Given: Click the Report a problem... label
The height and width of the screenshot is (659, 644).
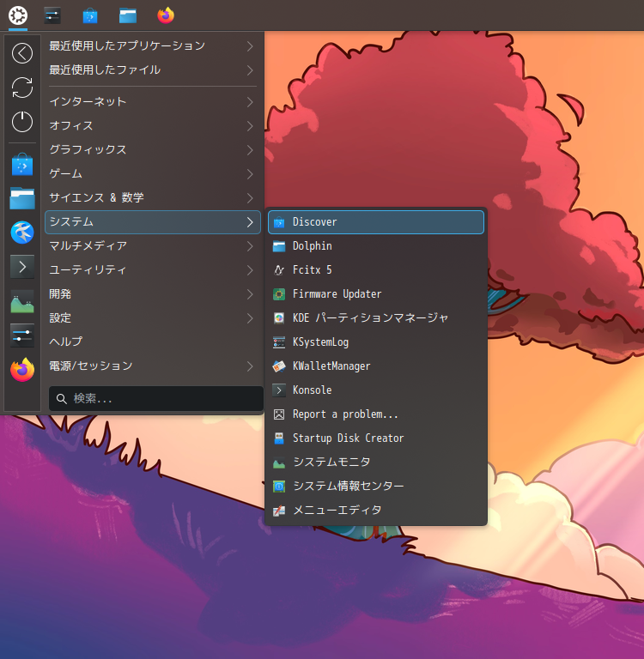Looking at the screenshot, I should tap(345, 414).
